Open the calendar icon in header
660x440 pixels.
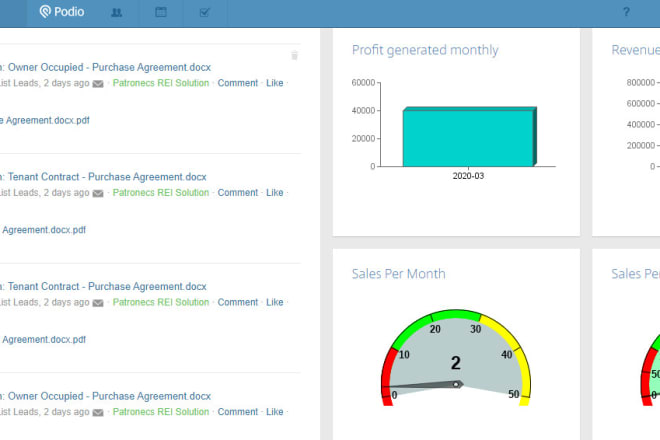(x=161, y=12)
